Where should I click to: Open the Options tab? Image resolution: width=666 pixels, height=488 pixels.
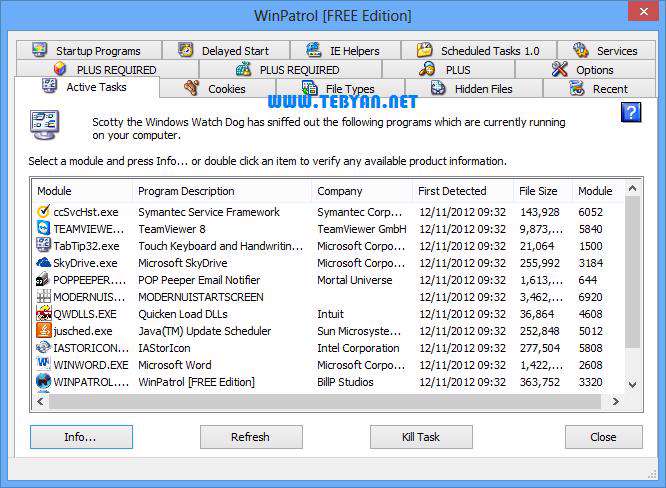[x=585, y=69]
